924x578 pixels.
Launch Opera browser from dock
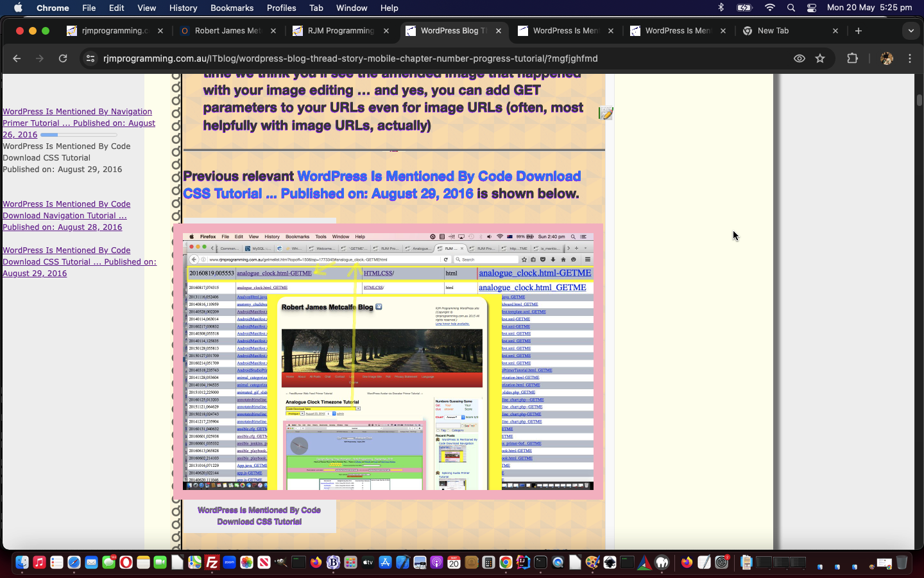[126, 563]
